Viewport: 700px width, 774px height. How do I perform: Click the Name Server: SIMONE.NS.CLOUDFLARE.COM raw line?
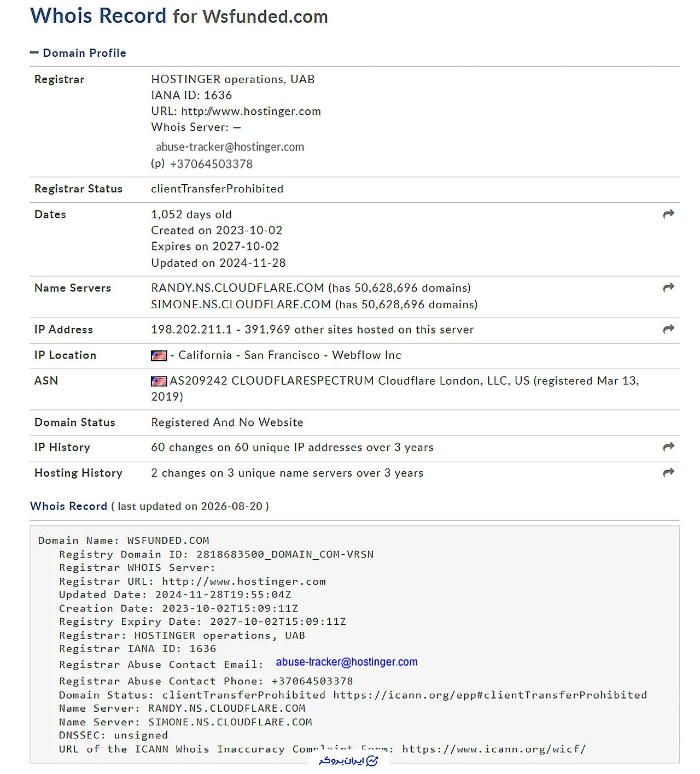point(185,722)
